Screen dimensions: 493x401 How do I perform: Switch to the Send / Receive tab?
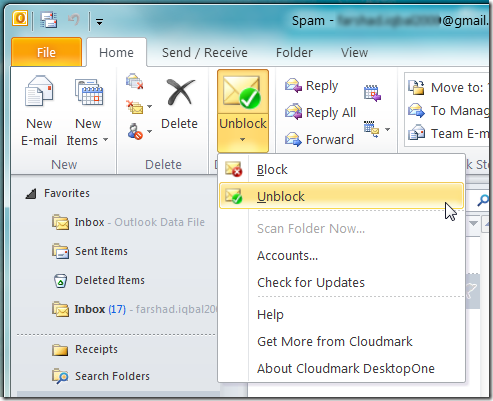(x=205, y=53)
